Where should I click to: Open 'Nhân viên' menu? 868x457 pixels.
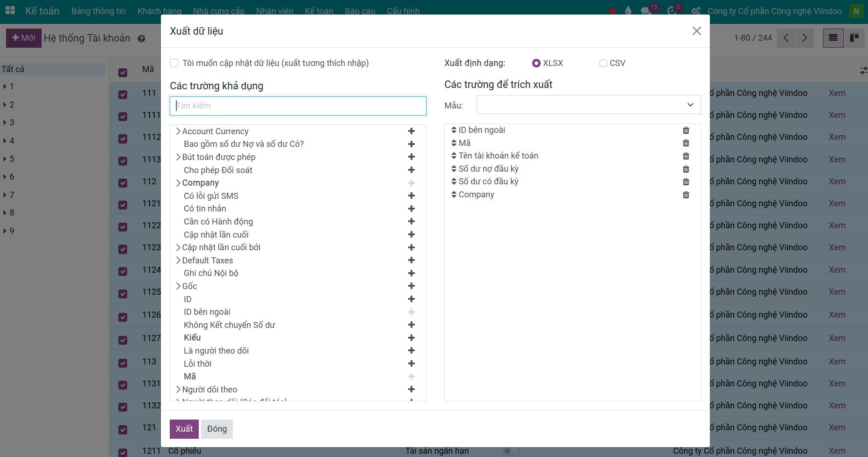(x=275, y=11)
